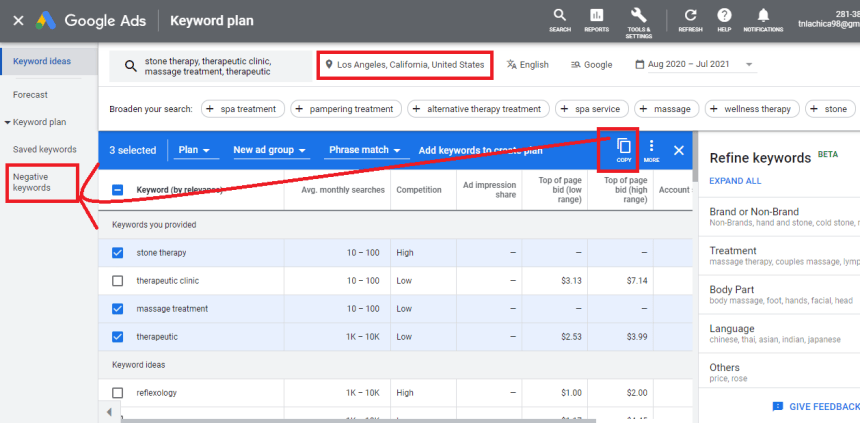Image resolution: width=860 pixels, height=423 pixels.
Task: Click the Refine keywords panel scrollbar
Action: pyautogui.click(x=695, y=156)
